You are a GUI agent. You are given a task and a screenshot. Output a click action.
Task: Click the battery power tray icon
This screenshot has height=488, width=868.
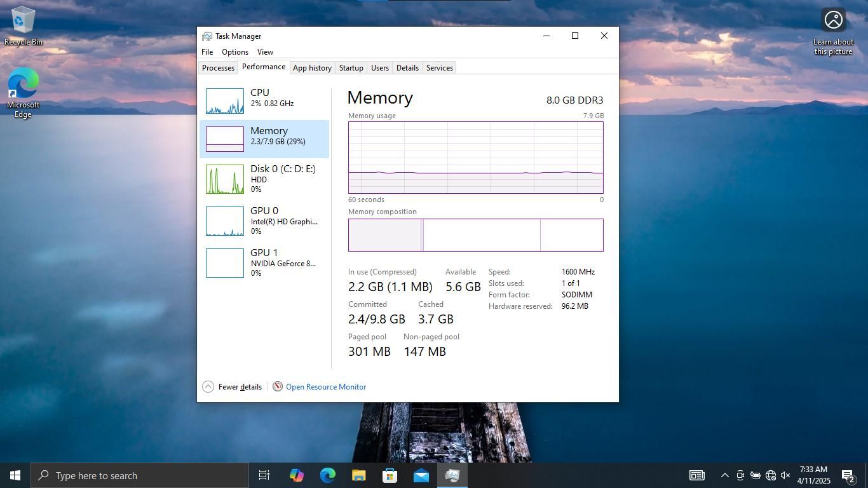(x=756, y=475)
